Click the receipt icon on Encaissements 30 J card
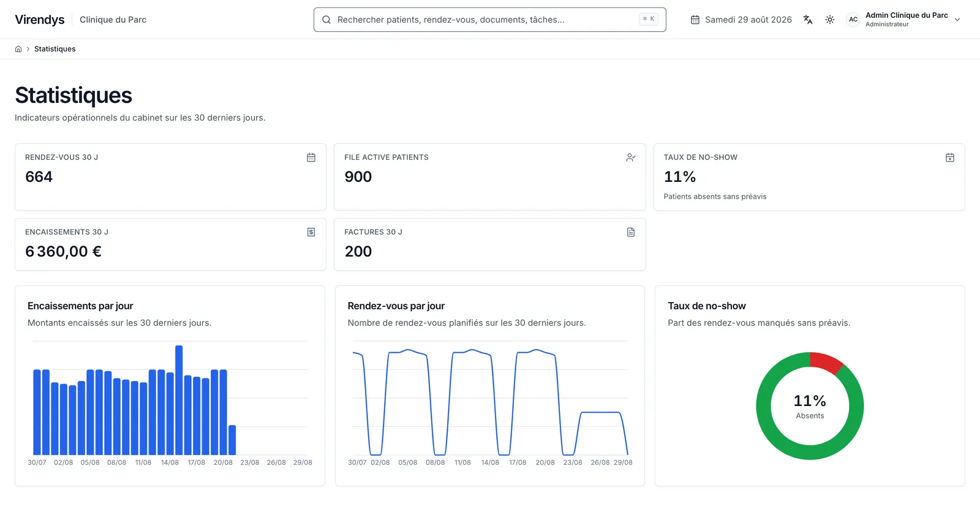 click(311, 232)
